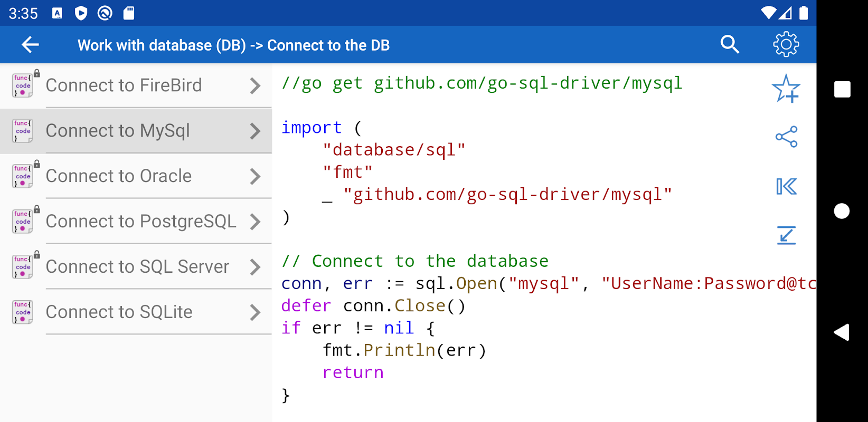Click the fmt.Println(err) line
Image resolution: width=868 pixels, height=422 pixels.
point(404,350)
